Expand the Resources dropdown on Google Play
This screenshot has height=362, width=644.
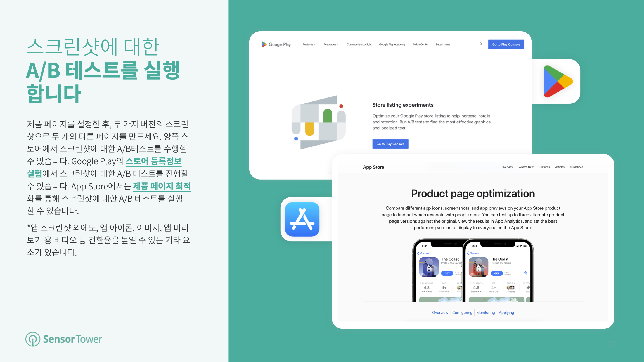tap(331, 44)
